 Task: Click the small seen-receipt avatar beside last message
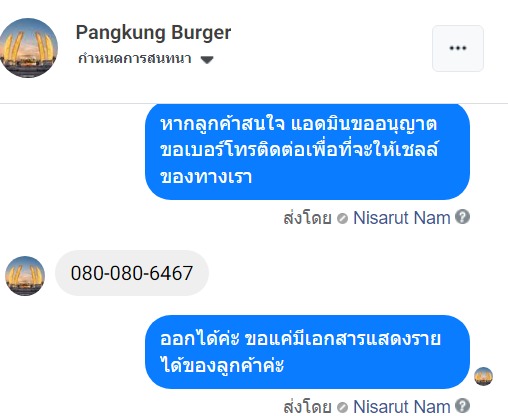click(x=483, y=376)
